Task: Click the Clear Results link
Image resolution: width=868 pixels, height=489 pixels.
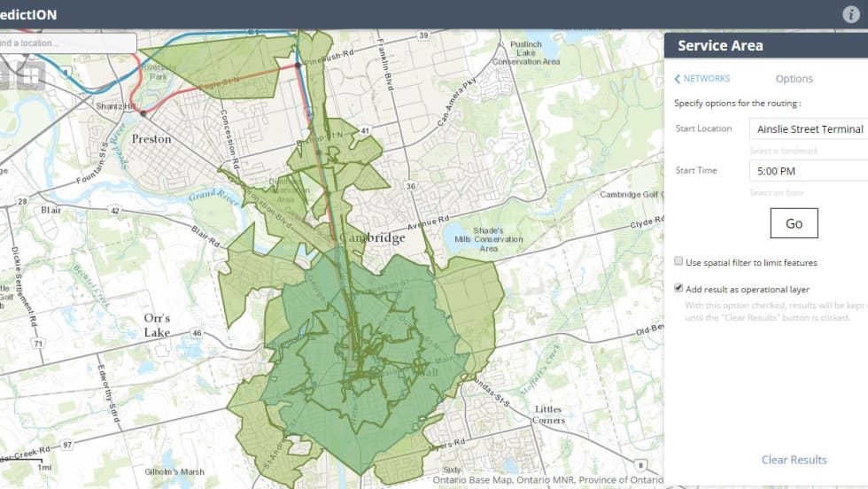Action: click(794, 460)
